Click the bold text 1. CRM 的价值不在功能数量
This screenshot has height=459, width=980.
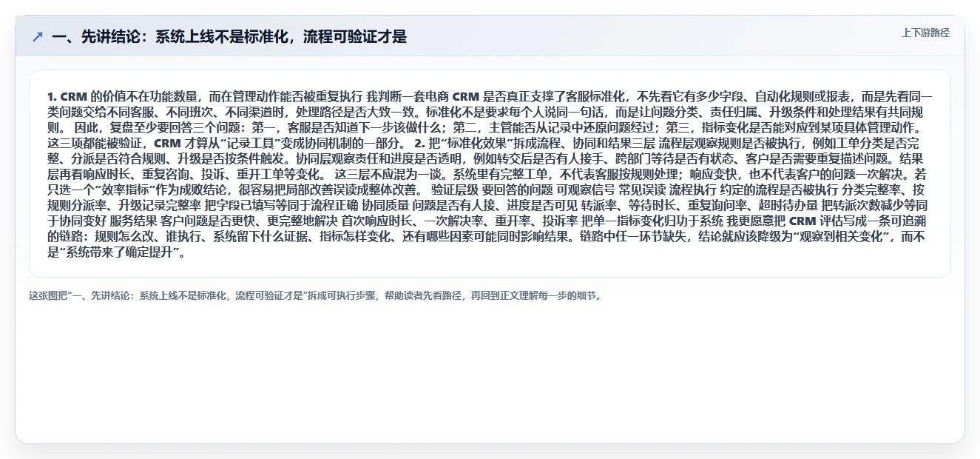click(124, 96)
